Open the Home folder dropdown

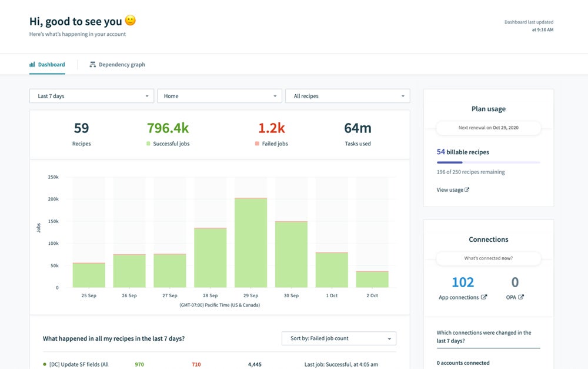pyautogui.click(x=219, y=96)
